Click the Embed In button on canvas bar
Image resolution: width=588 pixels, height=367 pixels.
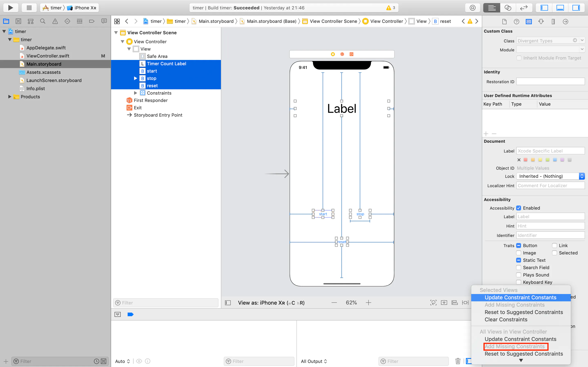444,303
